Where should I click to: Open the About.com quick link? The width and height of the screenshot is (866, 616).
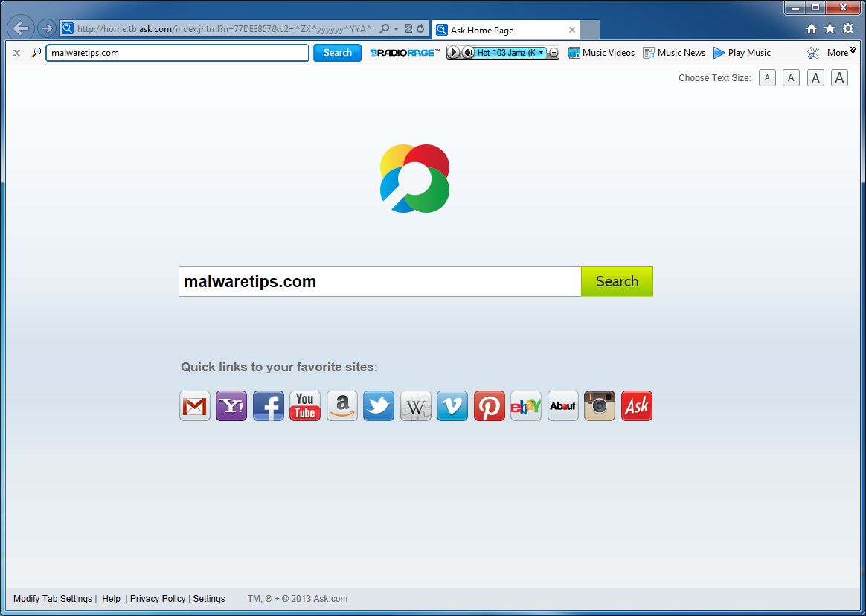[x=562, y=406]
